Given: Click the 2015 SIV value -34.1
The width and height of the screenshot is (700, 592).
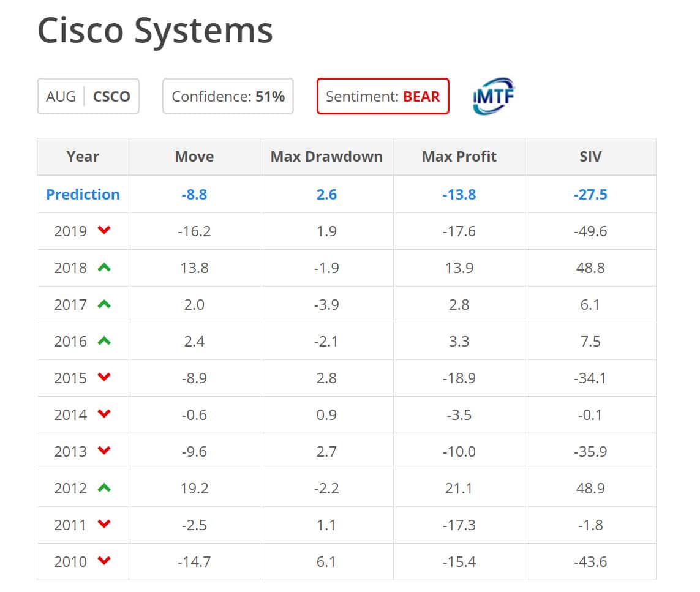Looking at the screenshot, I should point(590,378).
